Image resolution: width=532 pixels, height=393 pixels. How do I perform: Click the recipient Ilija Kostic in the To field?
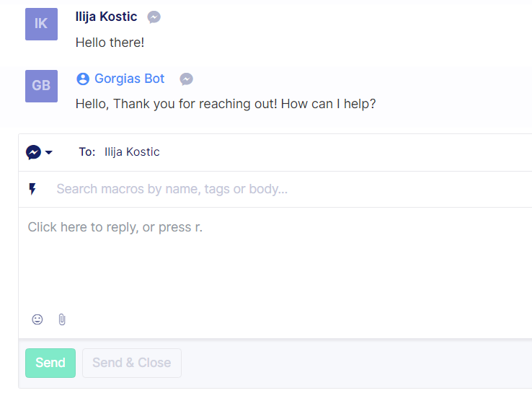[132, 151]
